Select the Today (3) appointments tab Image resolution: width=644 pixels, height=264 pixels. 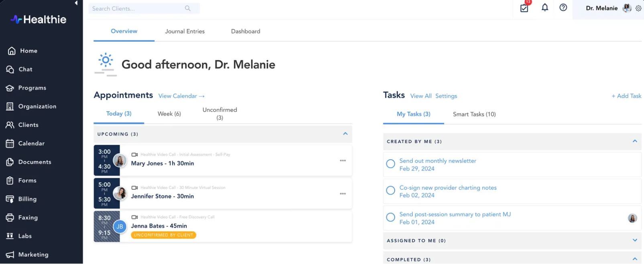pyautogui.click(x=119, y=114)
